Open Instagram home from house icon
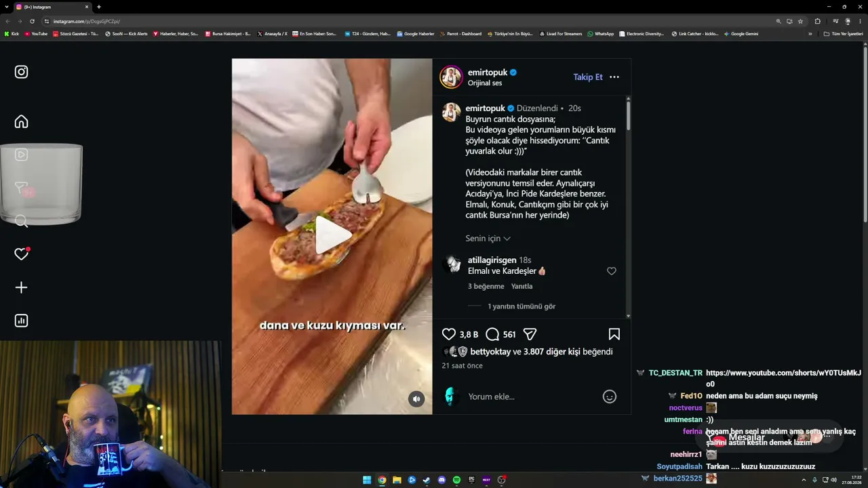The width and height of the screenshot is (868, 488). (x=22, y=121)
